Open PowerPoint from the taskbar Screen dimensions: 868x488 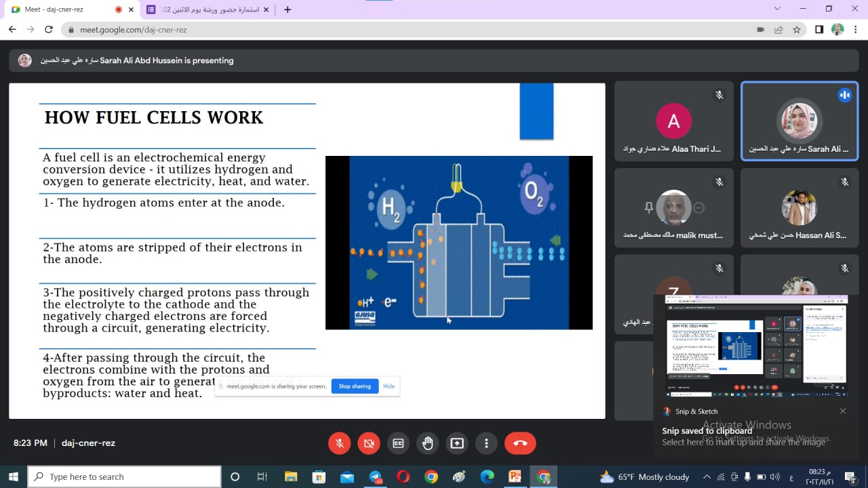(515, 477)
